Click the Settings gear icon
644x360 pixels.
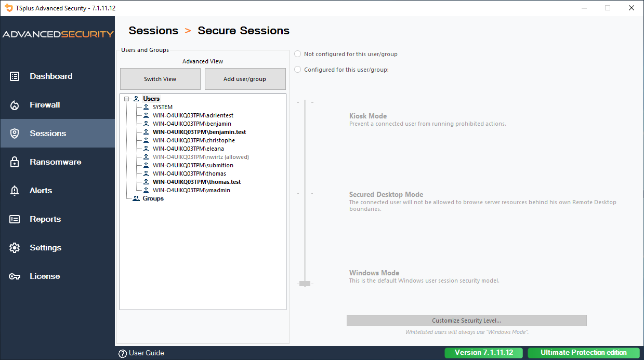[14, 247]
